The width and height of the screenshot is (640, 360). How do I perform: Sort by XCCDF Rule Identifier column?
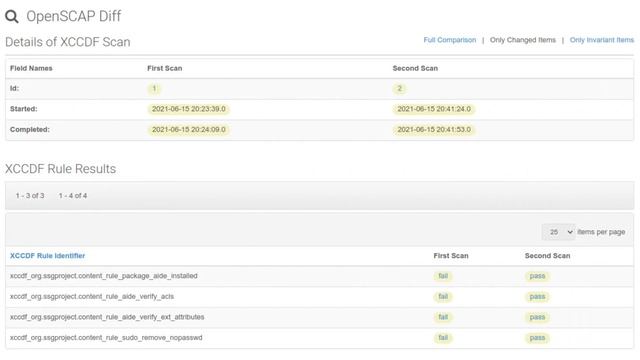pyautogui.click(x=47, y=256)
